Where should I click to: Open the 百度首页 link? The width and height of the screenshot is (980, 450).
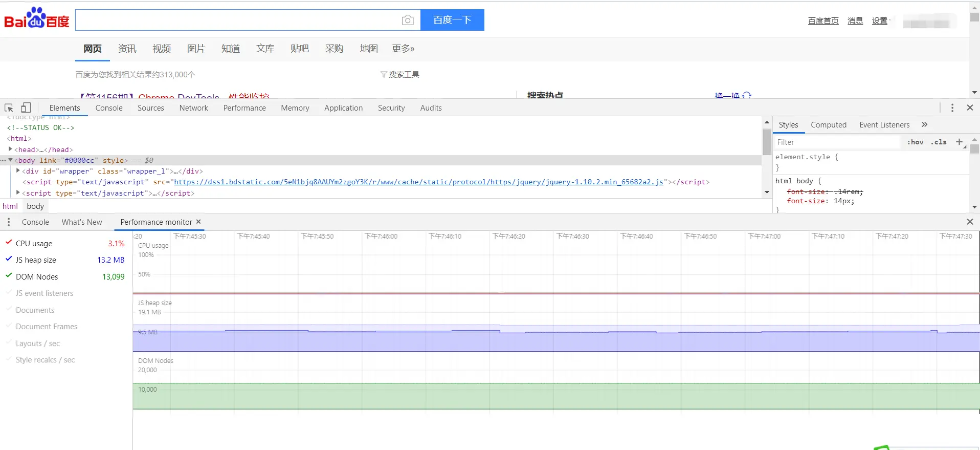click(x=823, y=20)
